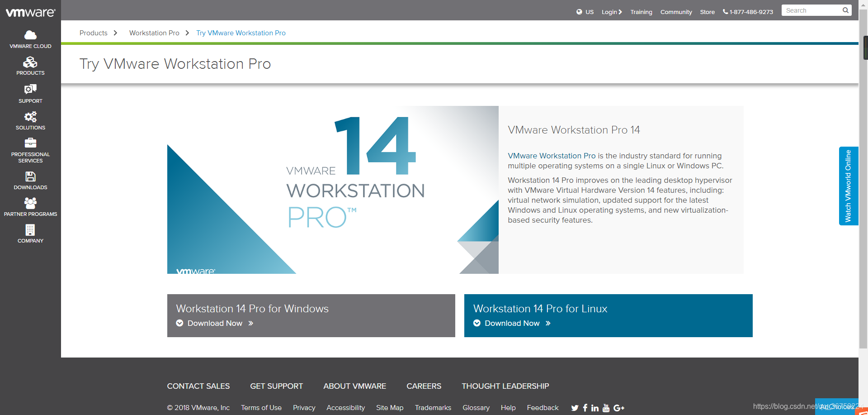The width and height of the screenshot is (868, 415).
Task: Open the Feedback footer link
Action: point(543,408)
